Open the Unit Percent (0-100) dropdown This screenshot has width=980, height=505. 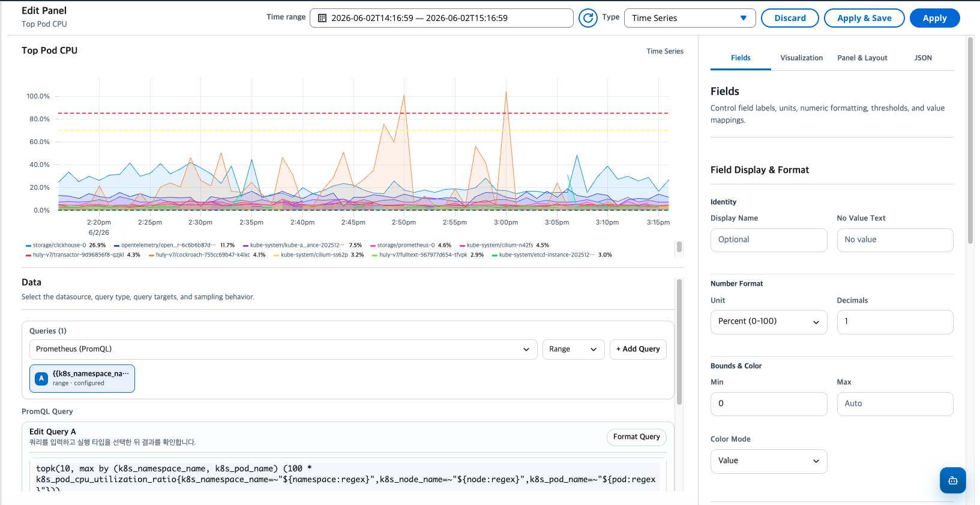click(769, 322)
